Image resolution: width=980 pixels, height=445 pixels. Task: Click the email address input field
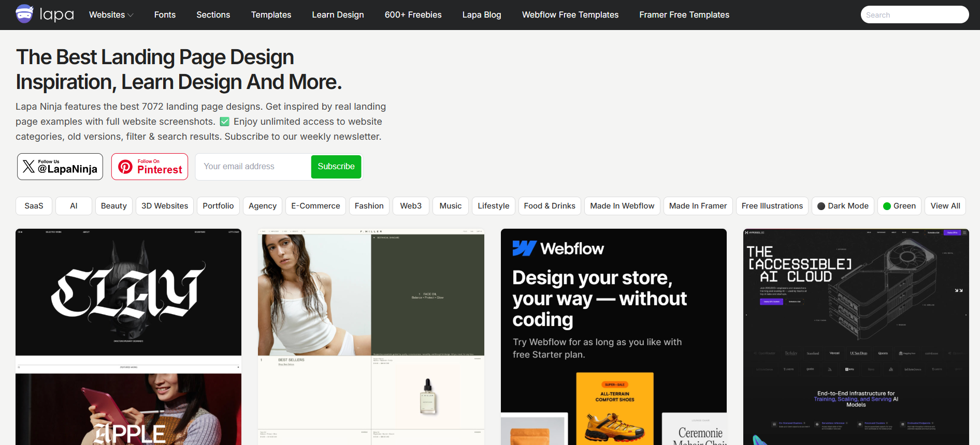[254, 167]
